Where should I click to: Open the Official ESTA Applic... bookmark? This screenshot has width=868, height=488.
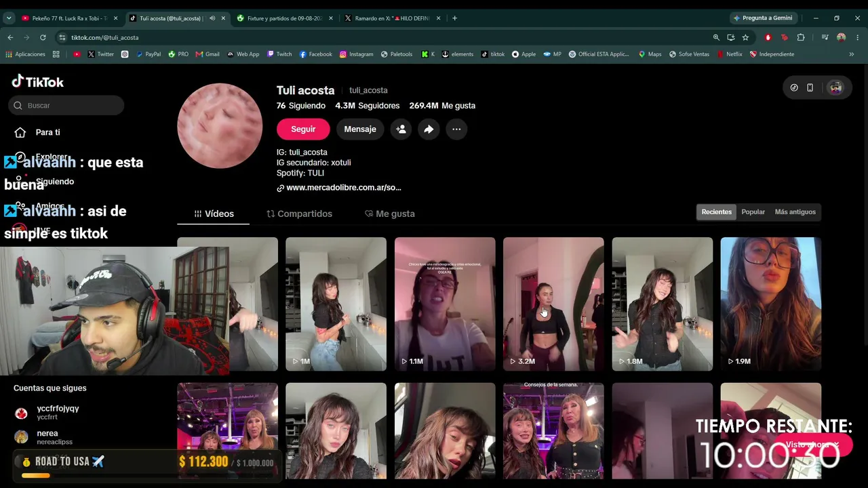[x=599, y=54]
